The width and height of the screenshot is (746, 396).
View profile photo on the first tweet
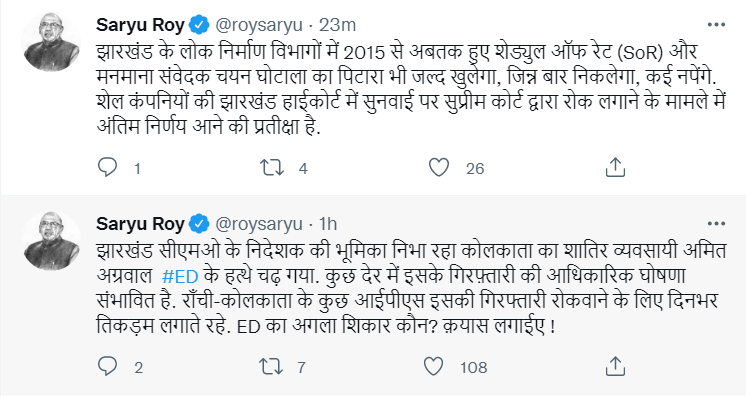[x=51, y=42]
